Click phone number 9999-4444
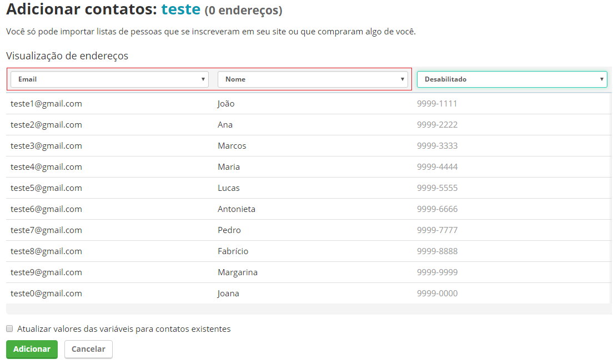Image resolution: width=613 pixels, height=364 pixels. [x=437, y=167]
